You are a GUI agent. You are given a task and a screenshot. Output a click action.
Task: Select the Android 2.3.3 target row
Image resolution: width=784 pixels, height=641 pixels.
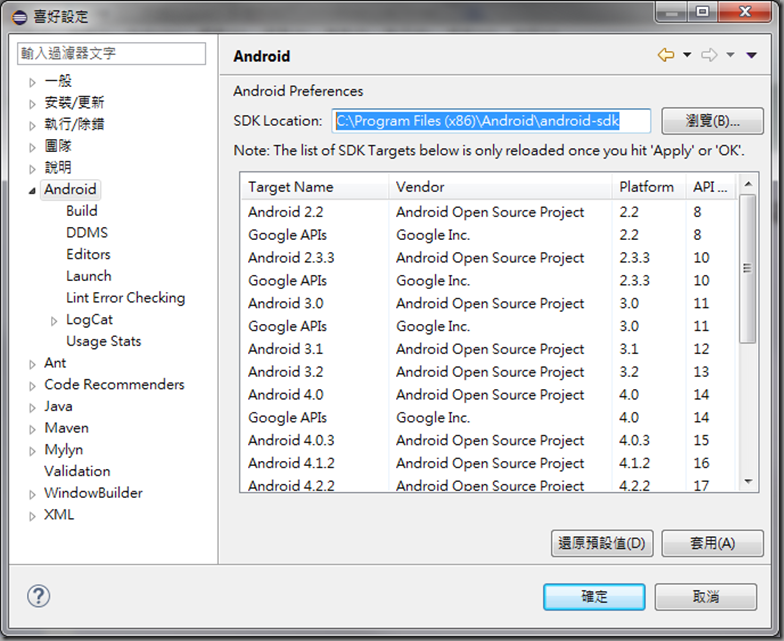coord(489,258)
